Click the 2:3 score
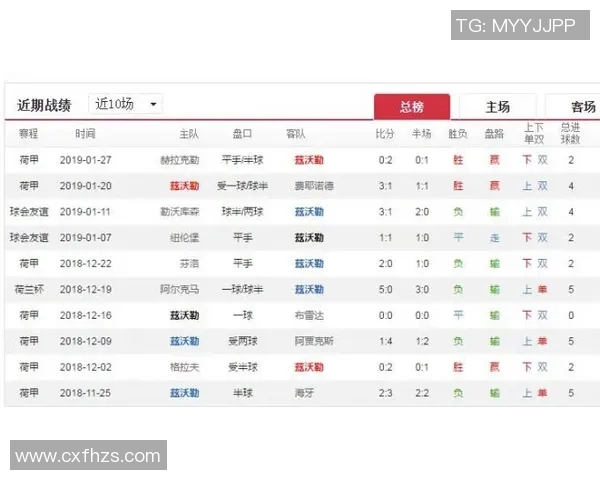This screenshot has height=480, width=600. (x=385, y=393)
